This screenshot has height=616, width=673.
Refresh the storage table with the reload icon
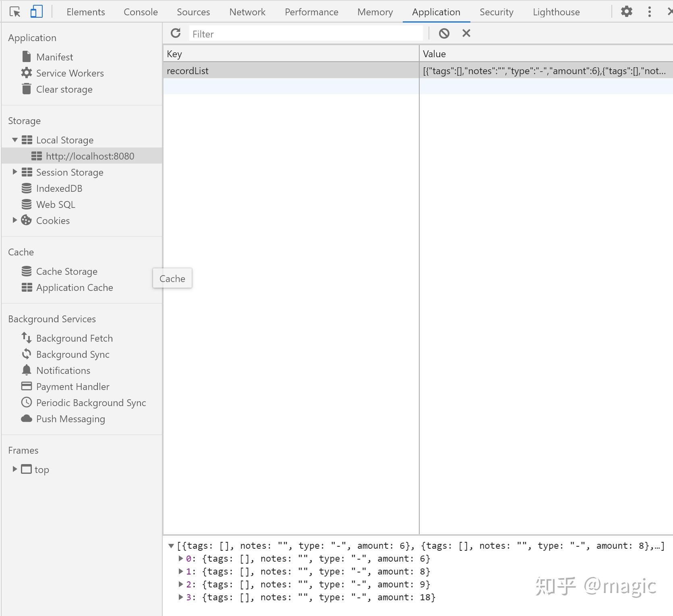point(176,33)
